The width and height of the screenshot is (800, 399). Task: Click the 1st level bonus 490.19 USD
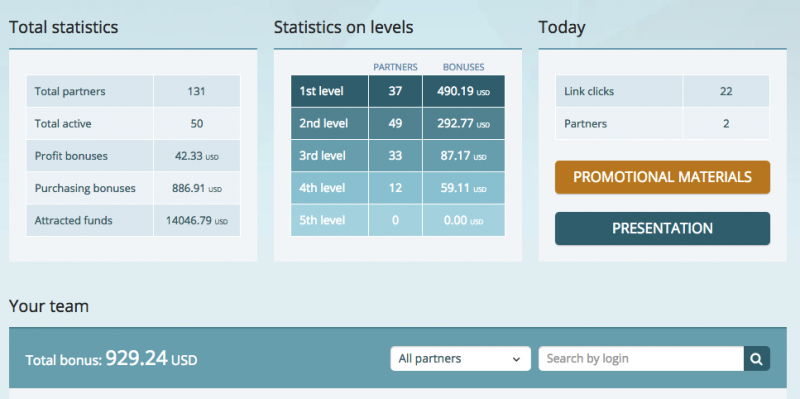[463, 92]
